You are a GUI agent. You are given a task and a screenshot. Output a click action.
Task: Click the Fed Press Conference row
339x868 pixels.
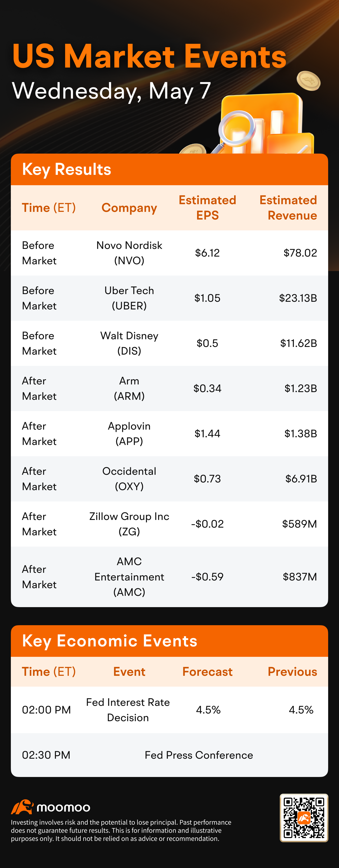coord(169,755)
